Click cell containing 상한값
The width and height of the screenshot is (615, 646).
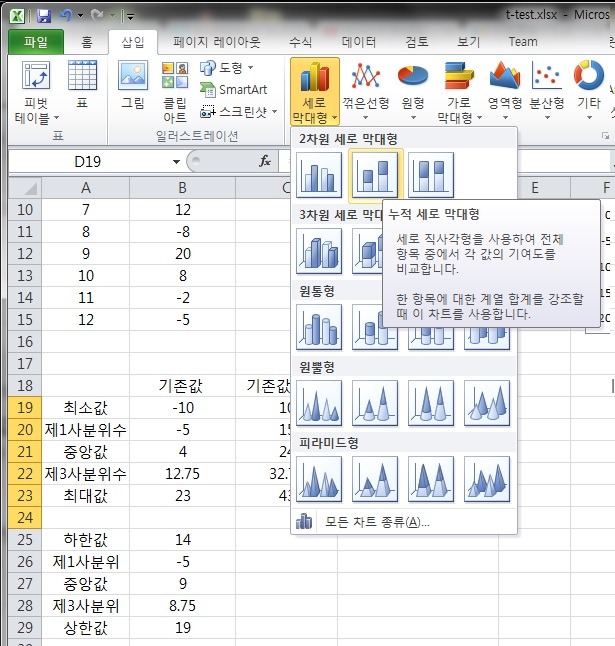pyautogui.click(x=85, y=627)
